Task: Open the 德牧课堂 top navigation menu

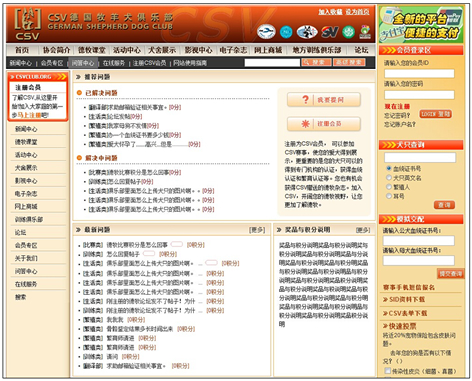Action: coord(92,50)
